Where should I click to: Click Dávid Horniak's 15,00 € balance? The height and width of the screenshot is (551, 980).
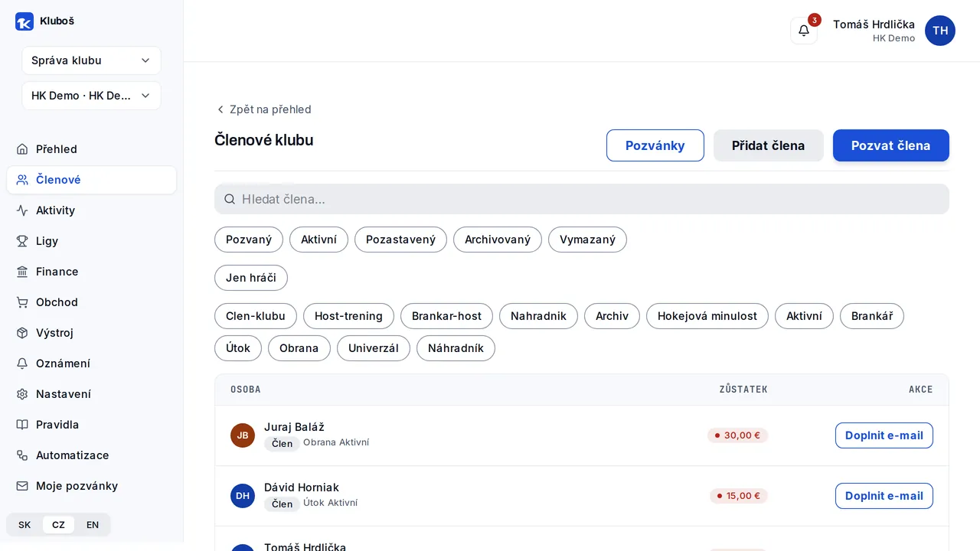click(739, 496)
